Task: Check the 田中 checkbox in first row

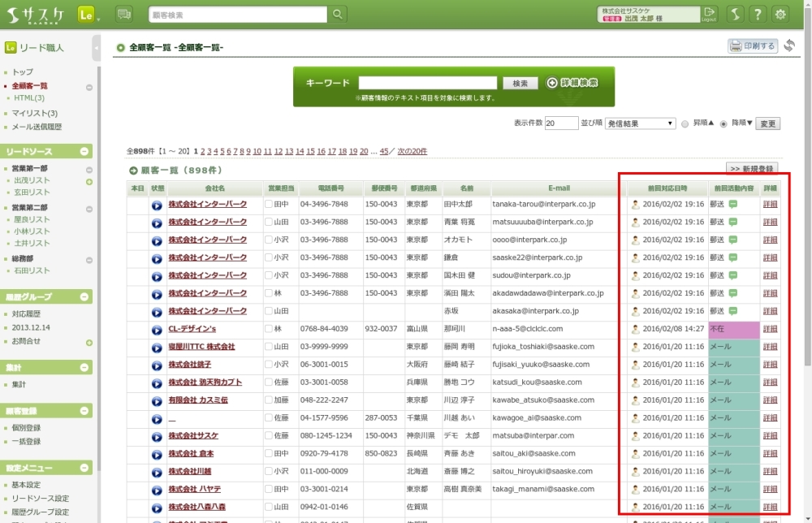Action: click(x=269, y=204)
